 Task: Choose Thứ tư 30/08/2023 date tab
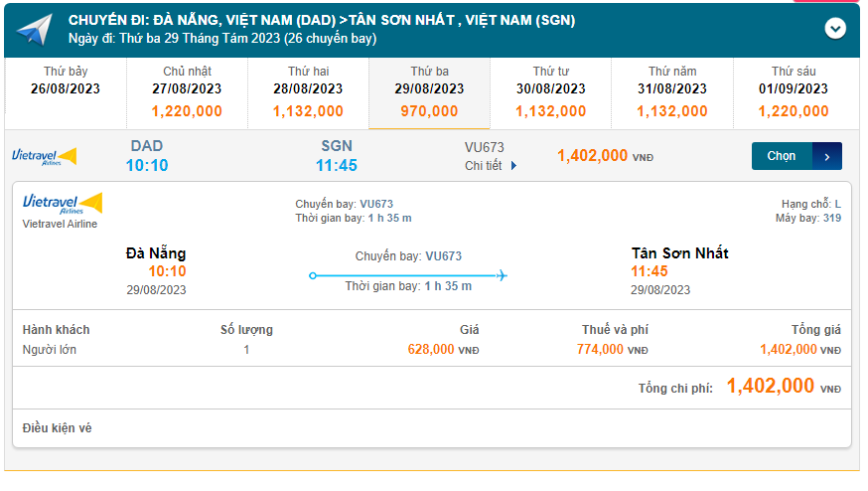pos(550,92)
